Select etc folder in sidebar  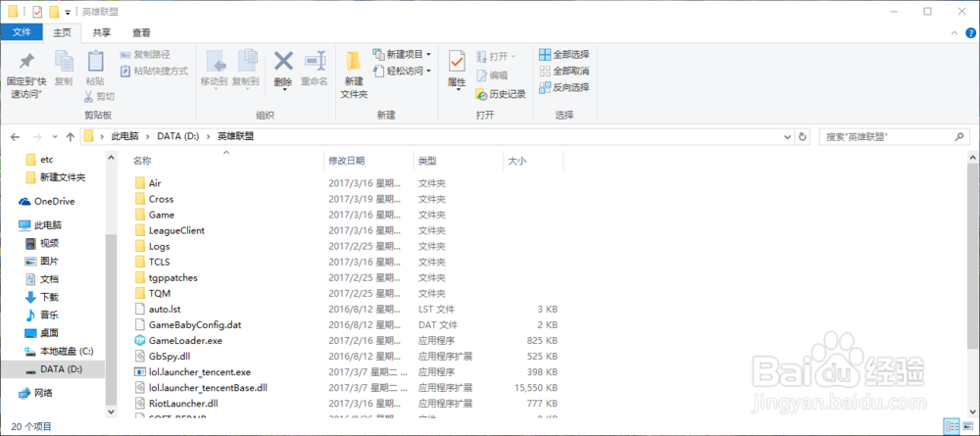46,160
